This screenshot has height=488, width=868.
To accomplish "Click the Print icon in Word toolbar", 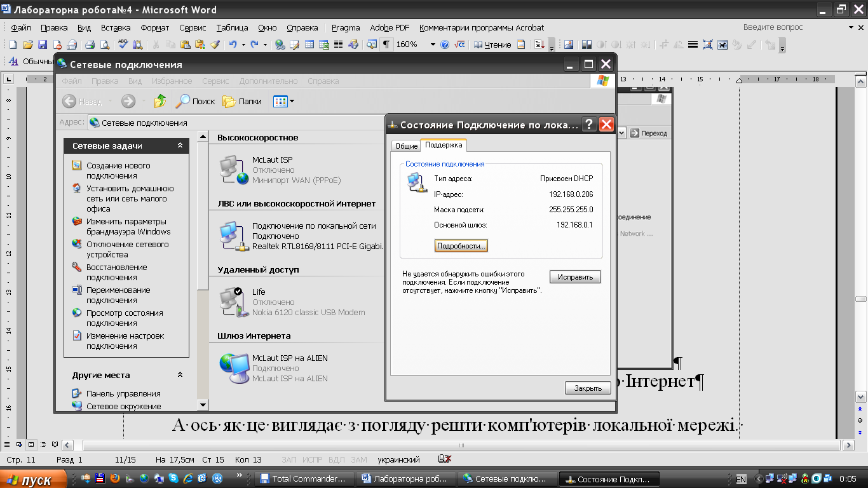I will pos(90,44).
